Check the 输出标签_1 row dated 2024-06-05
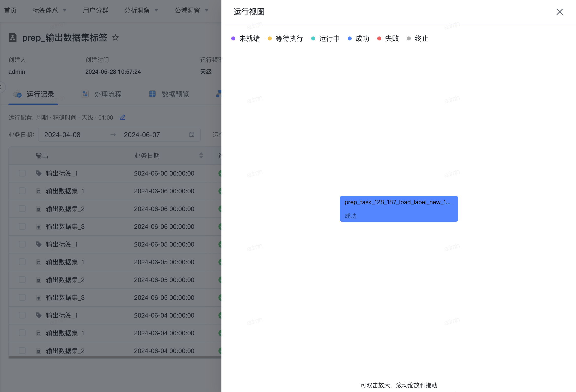The width and height of the screenshot is (576, 392). 22,244
